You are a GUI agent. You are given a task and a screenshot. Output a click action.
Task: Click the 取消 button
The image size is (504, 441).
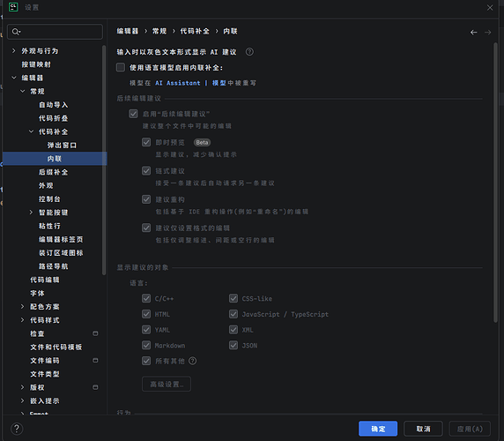(x=423, y=429)
